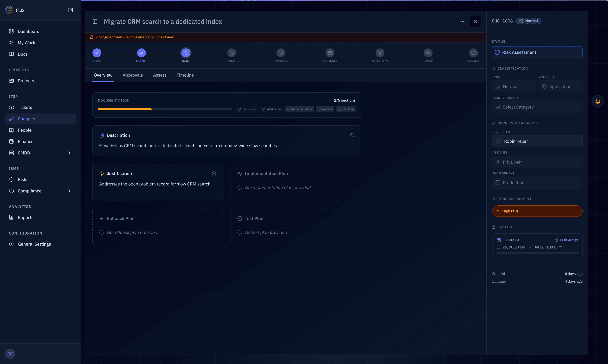Image resolution: width=608 pixels, height=364 pixels.
Task: Collapse the sidebar with the panel icon
Action: [70, 10]
